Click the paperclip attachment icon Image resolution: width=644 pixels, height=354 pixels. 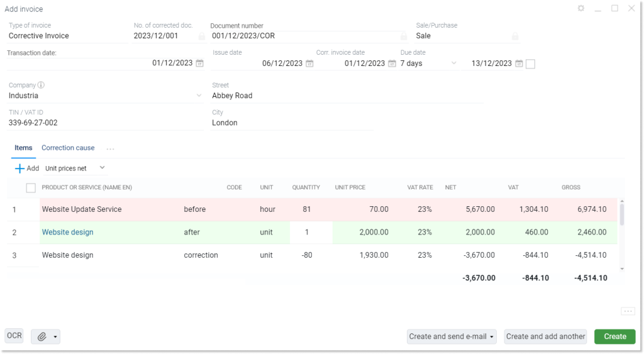(x=42, y=336)
